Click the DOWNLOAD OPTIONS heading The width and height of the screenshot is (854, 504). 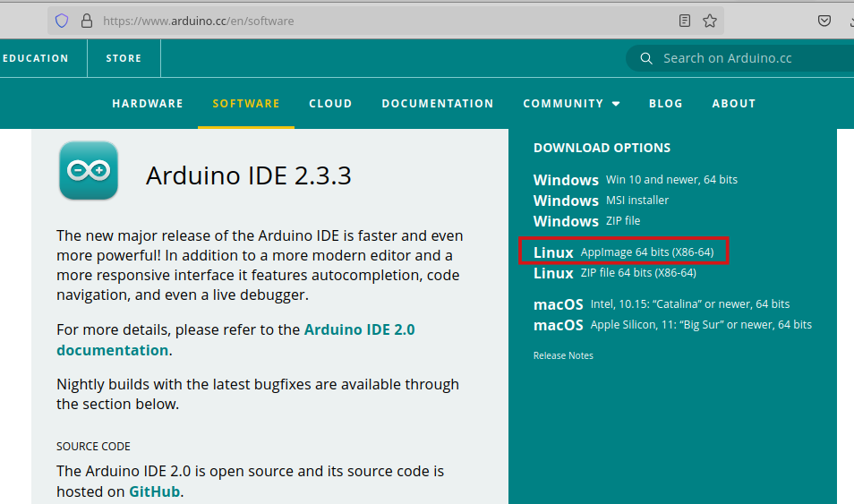[602, 148]
